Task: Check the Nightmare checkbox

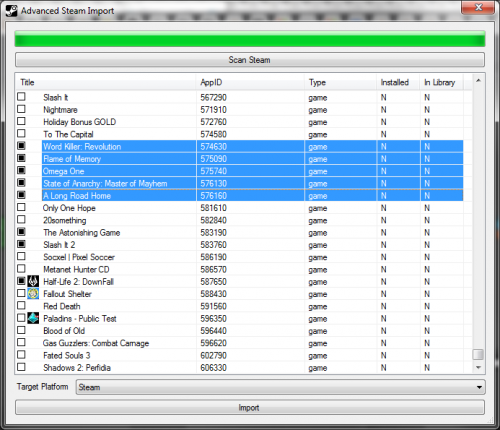Action: pos(21,109)
